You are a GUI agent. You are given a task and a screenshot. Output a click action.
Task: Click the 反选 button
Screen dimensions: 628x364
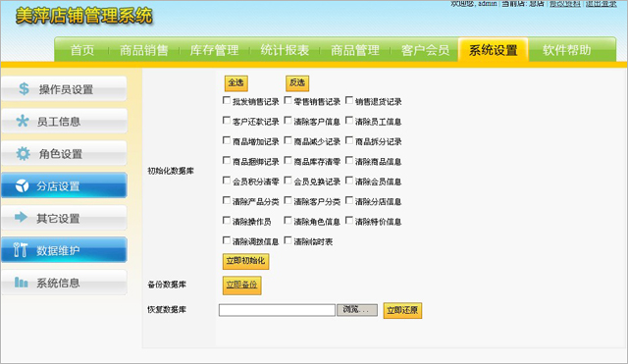(x=297, y=82)
